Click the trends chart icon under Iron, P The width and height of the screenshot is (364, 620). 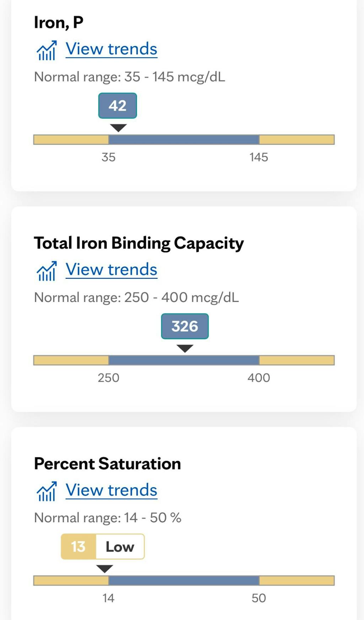47,51
